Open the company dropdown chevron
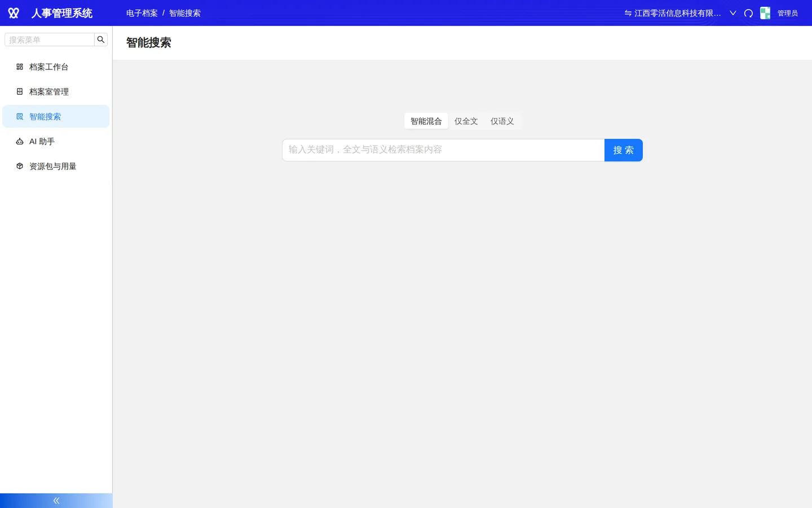 (x=733, y=13)
